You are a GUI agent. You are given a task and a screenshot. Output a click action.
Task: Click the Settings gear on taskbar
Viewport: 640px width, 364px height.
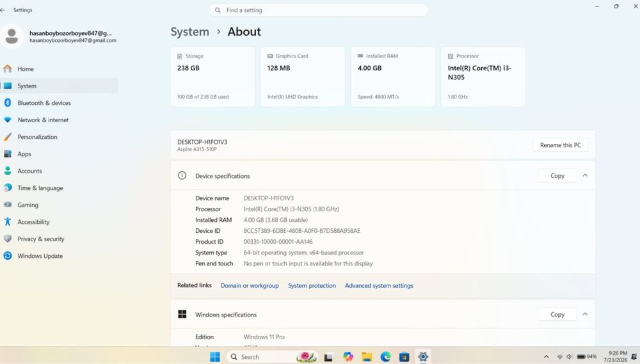423,357
